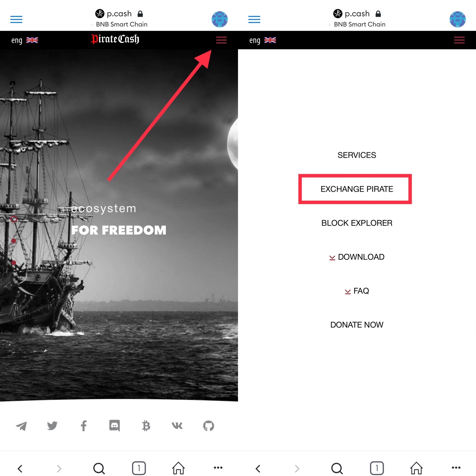Open the Discord social link
The height and width of the screenshot is (476, 476).
tap(115, 426)
